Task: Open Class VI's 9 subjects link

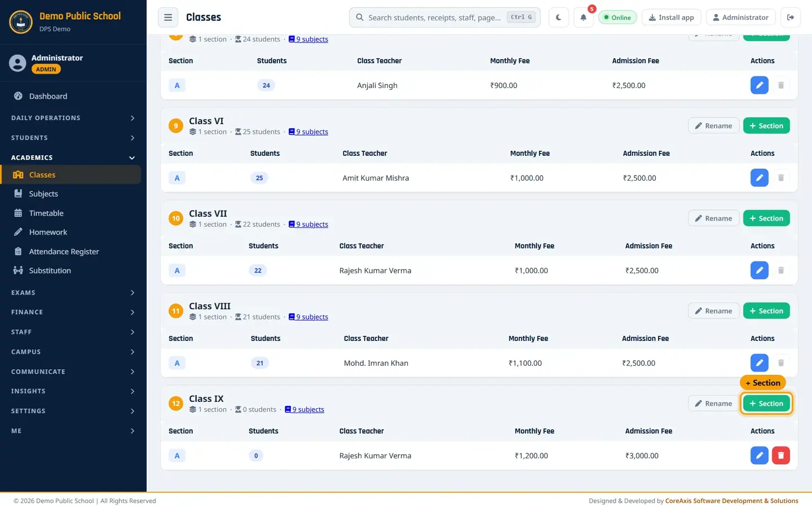Action: (x=308, y=132)
